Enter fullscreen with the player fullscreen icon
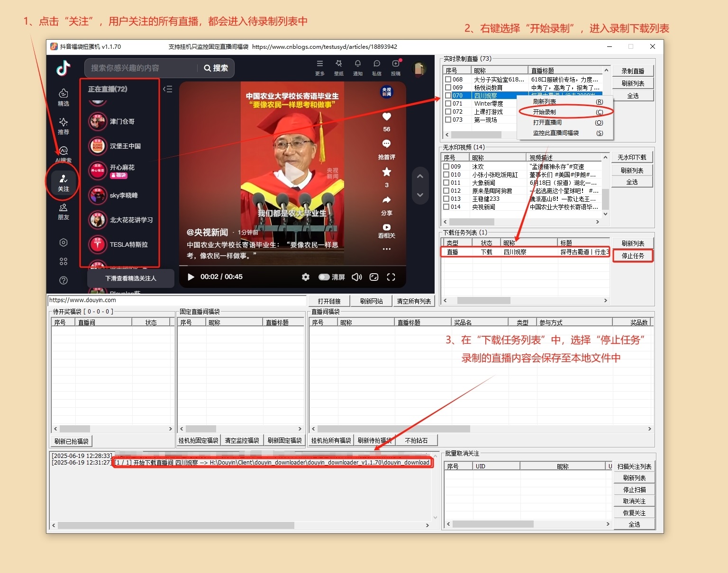This screenshot has height=573, width=728. tap(391, 277)
